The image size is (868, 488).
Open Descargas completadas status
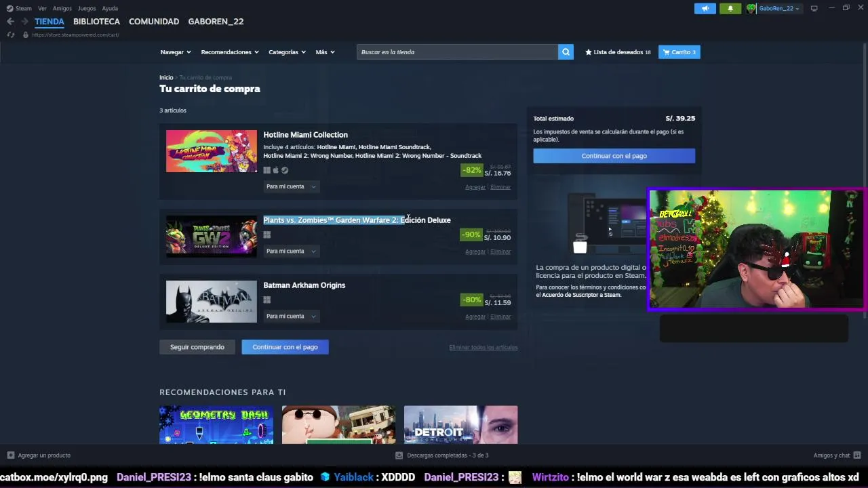(x=441, y=455)
